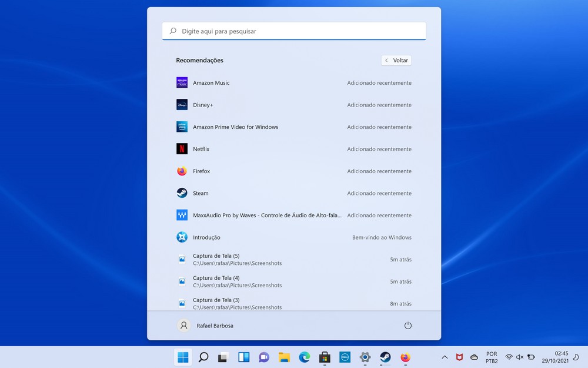The image size is (588, 368).
Task: Open File Explorer on the taskbar
Action: [284, 357]
